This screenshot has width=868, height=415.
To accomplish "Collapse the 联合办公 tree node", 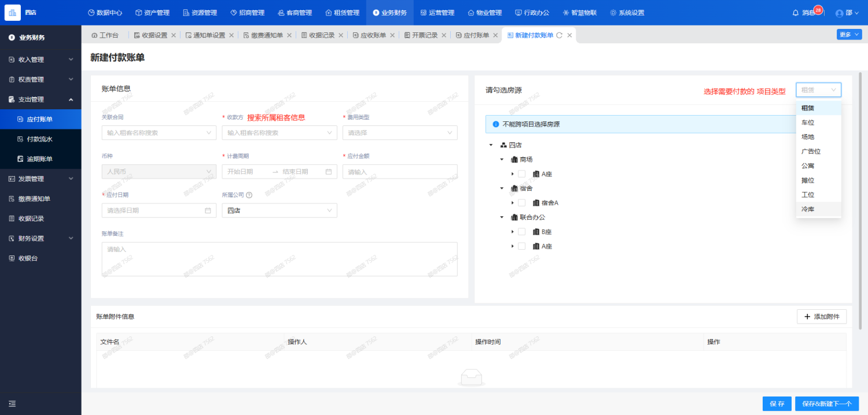I will (502, 217).
